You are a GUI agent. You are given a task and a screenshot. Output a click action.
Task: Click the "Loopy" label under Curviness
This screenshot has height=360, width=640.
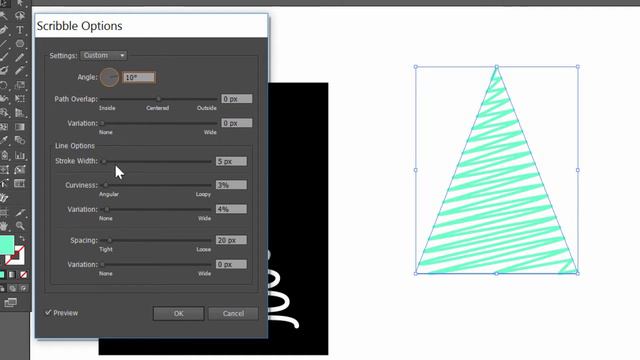click(203, 194)
